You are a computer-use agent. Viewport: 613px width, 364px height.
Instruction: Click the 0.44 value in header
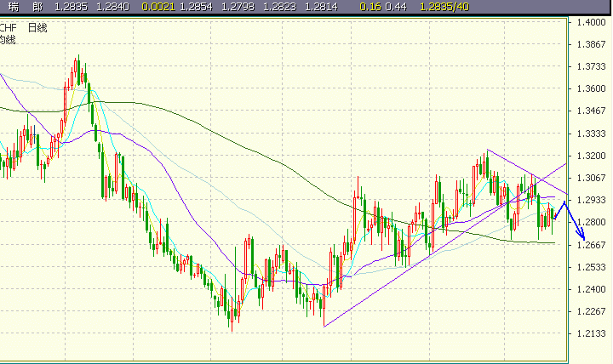[396, 7]
